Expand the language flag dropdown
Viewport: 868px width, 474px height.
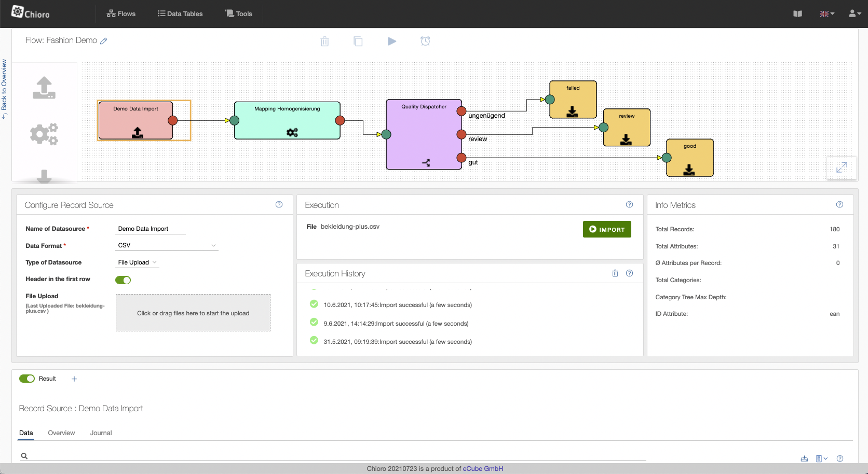point(827,14)
